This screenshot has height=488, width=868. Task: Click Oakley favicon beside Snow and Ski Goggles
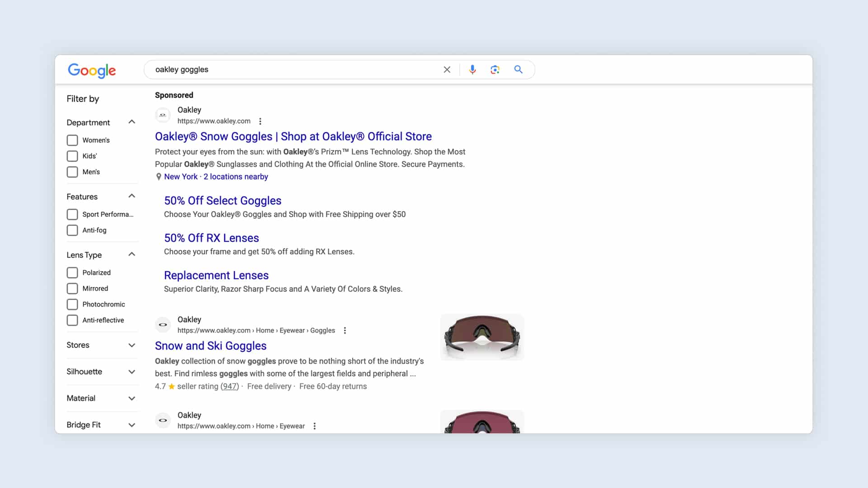coord(163,324)
